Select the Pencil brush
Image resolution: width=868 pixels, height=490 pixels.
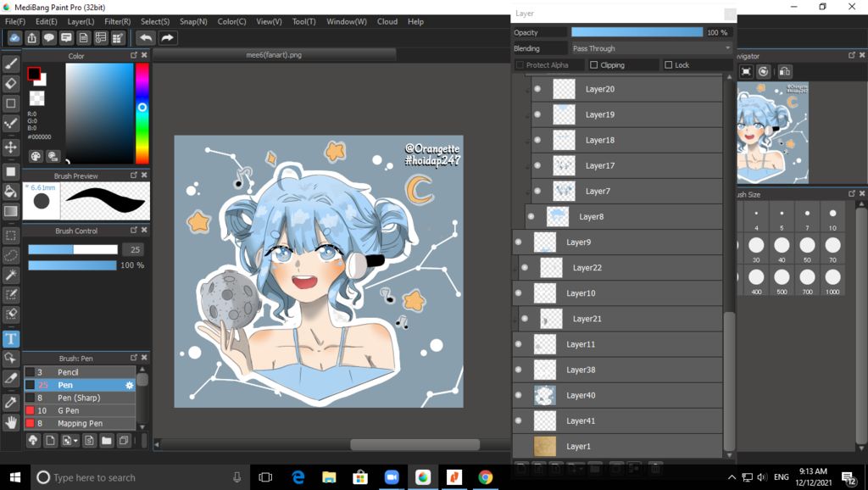[80, 372]
